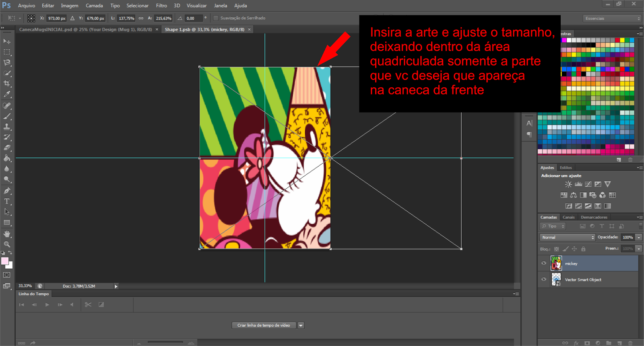Image resolution: width=644 pixels, height=346 pixels.
Task: Play the timeline
Action: coord(47,305)
